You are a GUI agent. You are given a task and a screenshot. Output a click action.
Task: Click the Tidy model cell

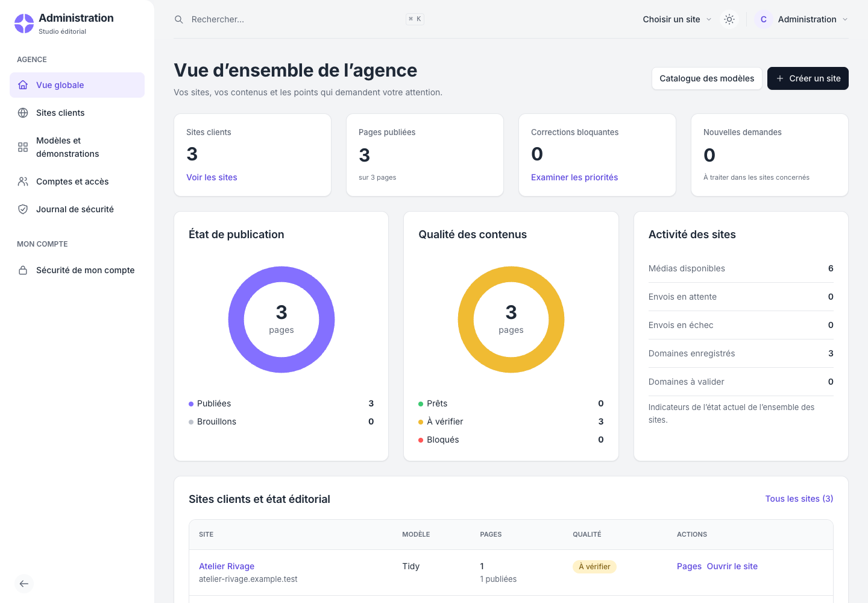pos(411,566)
